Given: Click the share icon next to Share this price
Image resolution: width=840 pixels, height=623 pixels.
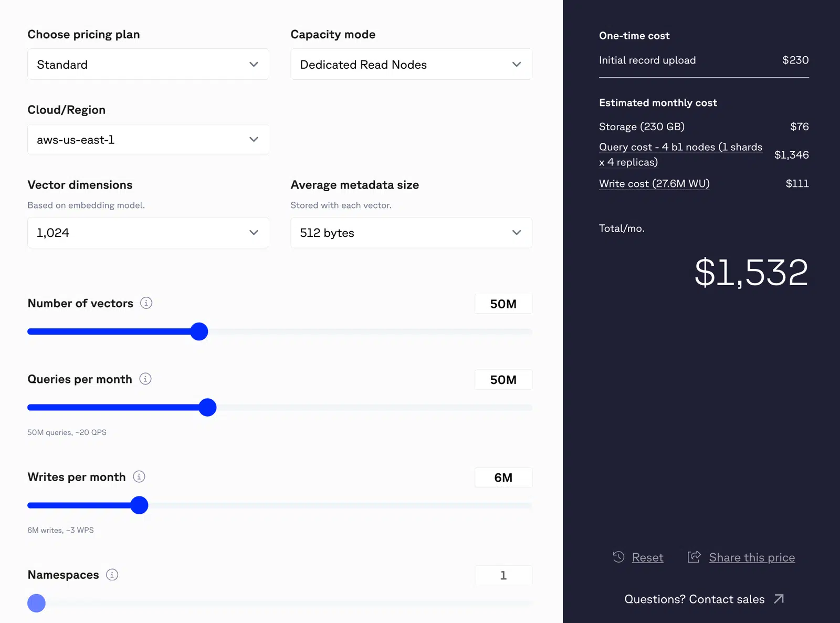Looking at the screenshot, I should tap(694, 557).
